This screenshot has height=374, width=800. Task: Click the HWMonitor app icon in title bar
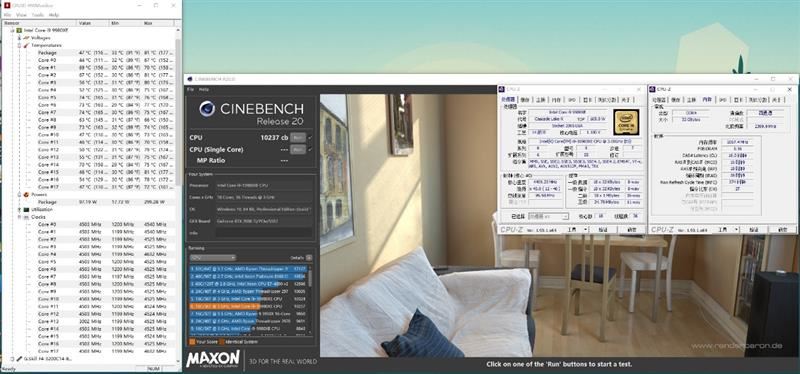6,5
